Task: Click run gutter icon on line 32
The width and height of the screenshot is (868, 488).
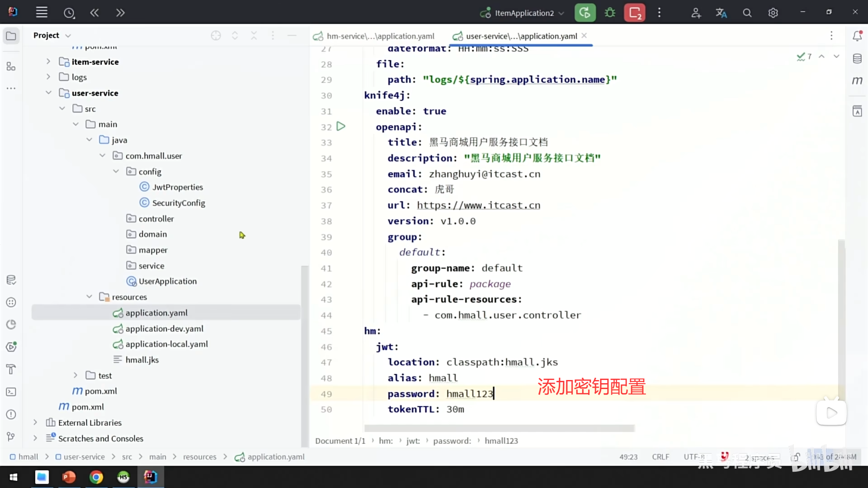Action: click(x=341, y=127)
